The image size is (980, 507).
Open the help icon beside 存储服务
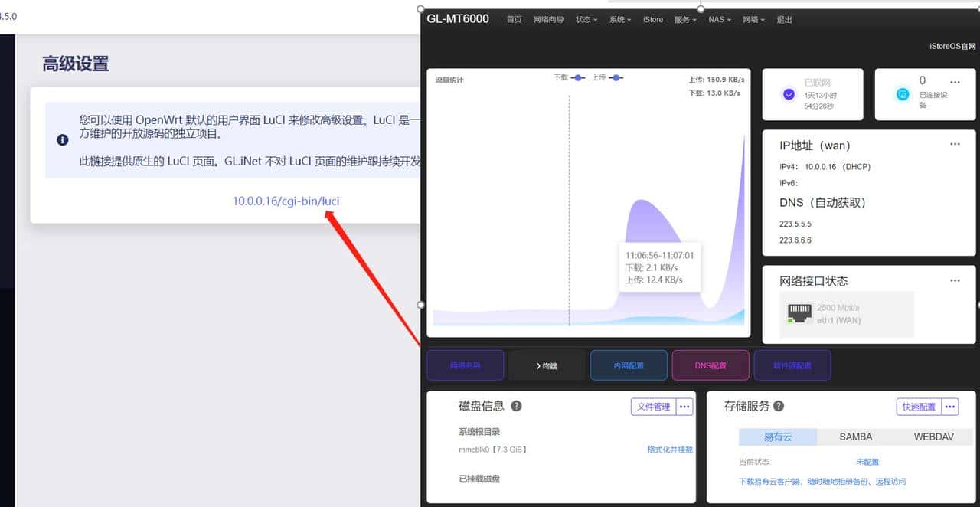point(779,406)
